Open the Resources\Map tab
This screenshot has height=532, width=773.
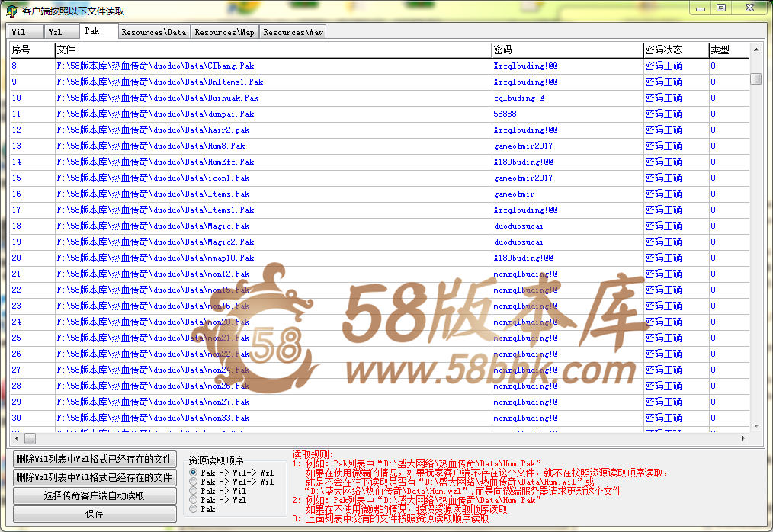pyautogui.click(x=224, y=32)
